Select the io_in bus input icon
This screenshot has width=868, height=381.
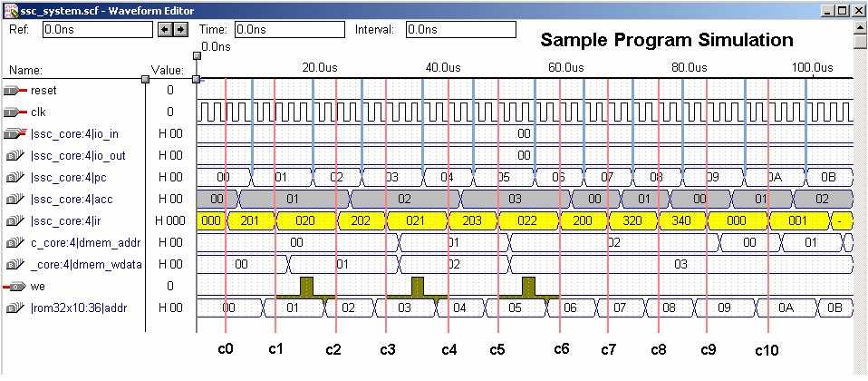15,134
